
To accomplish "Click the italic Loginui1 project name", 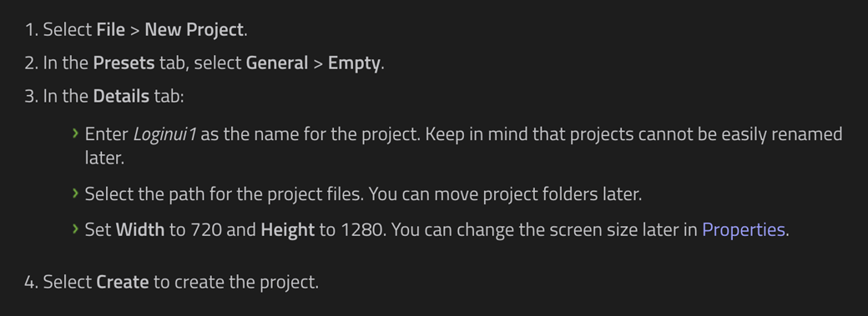I will pyautogui.click(x=164, y=134).
